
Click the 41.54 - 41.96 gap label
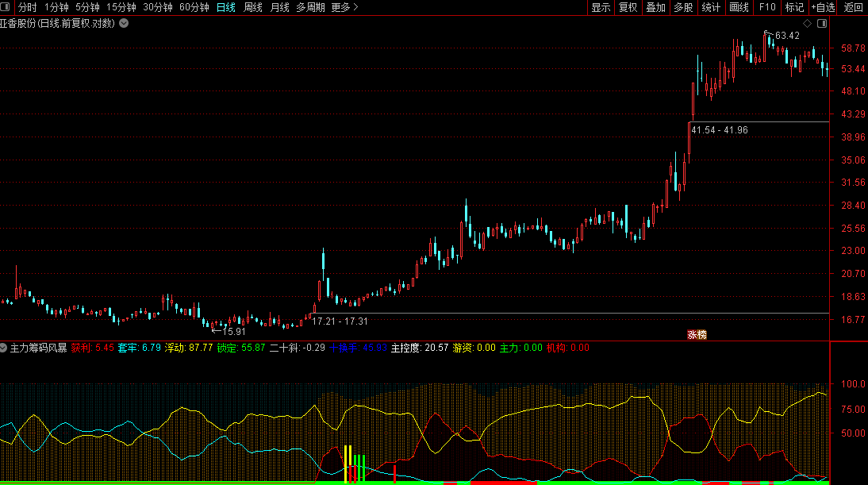[720, 130]
